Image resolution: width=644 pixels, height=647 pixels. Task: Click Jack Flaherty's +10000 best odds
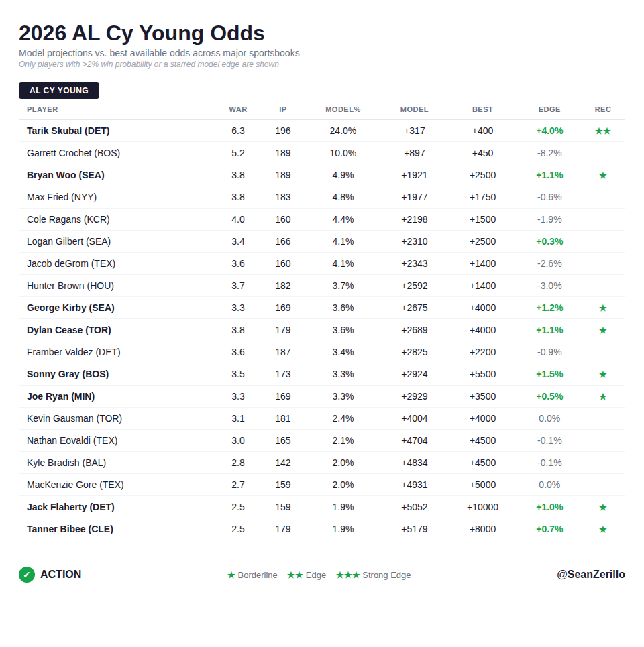pyautogui.click(x=482, y=507)
